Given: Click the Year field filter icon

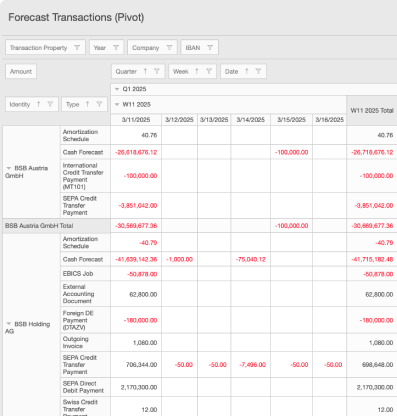Looking at the screenshot, I should pos(116,48).
